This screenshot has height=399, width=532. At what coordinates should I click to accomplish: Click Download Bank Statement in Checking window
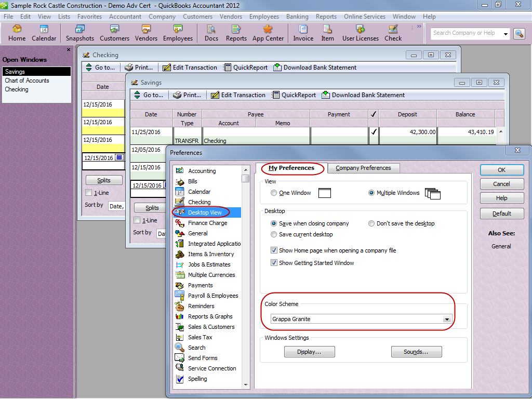pyautogui.click(x=315, y=68)
